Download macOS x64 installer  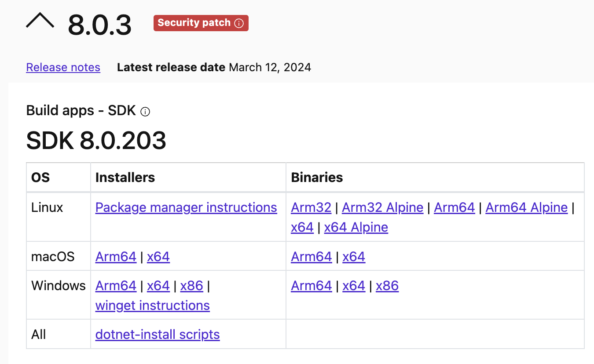tap(158, 257)
